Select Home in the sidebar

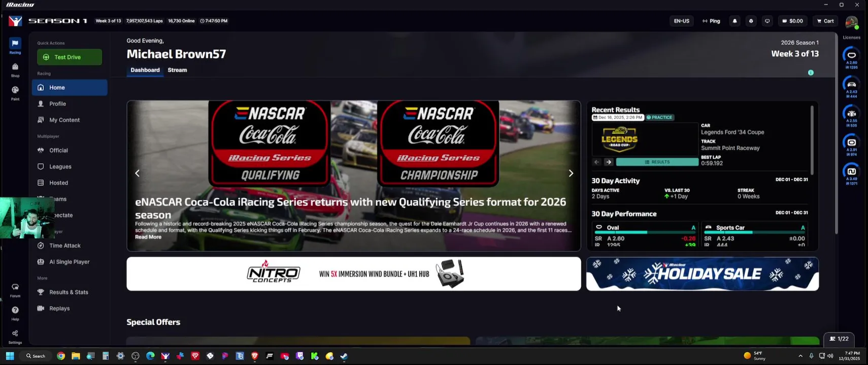70,88
